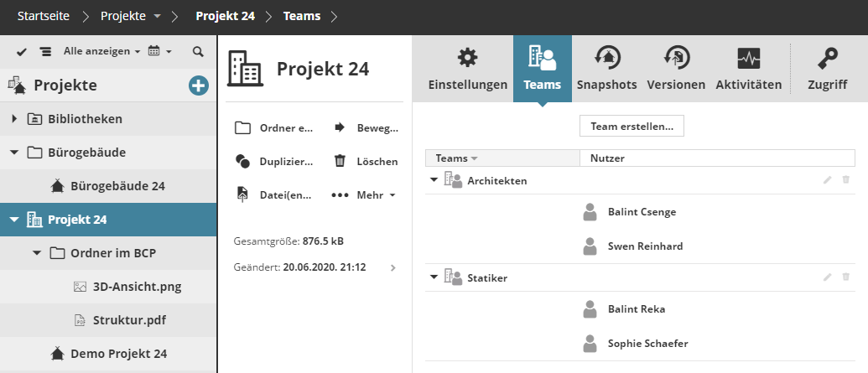Expand the Bibliotheken tree node

pos(14,119)
